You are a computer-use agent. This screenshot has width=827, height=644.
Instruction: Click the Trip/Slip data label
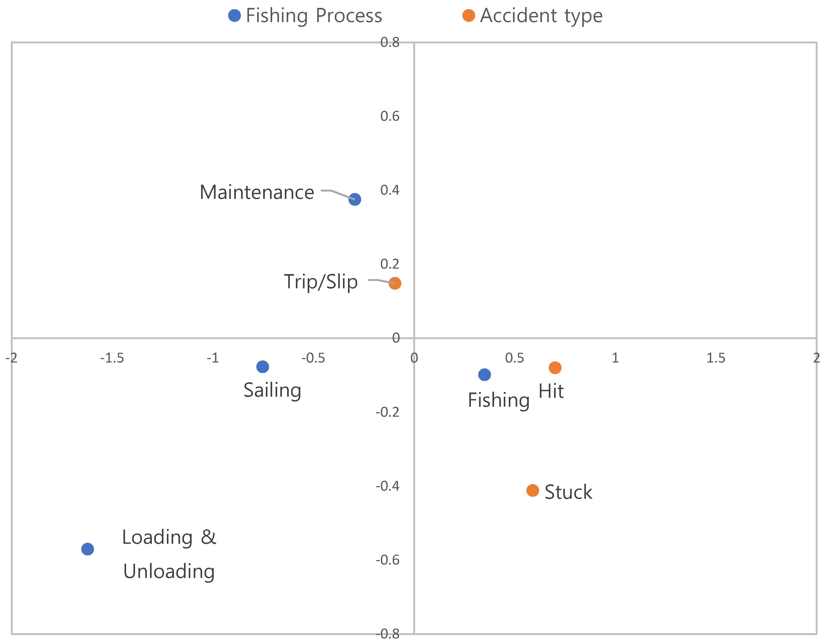pyautogui.click(x=321, y=281)
